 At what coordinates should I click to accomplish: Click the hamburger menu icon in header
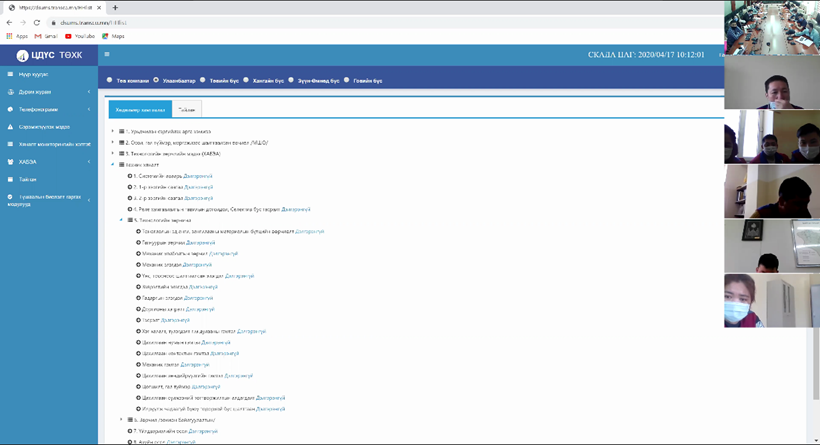pos(107,55)
